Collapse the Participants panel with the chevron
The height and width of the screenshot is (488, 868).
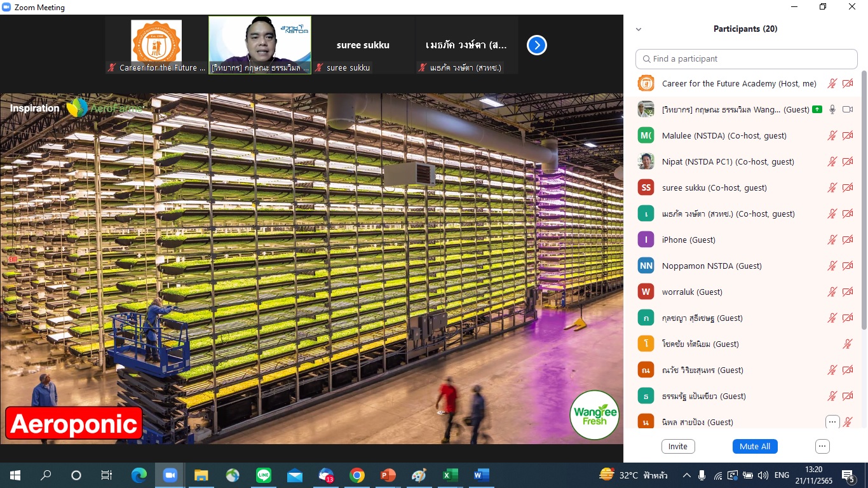pos(639,29)
